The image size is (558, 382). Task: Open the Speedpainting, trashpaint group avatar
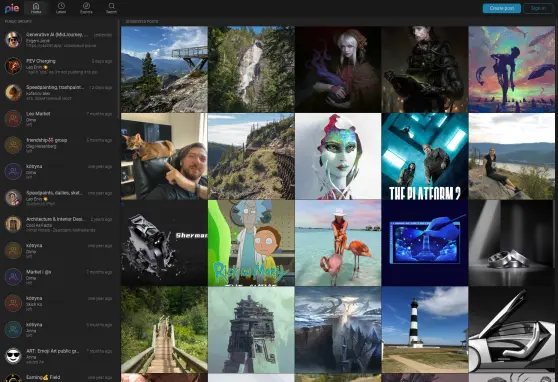13,92
